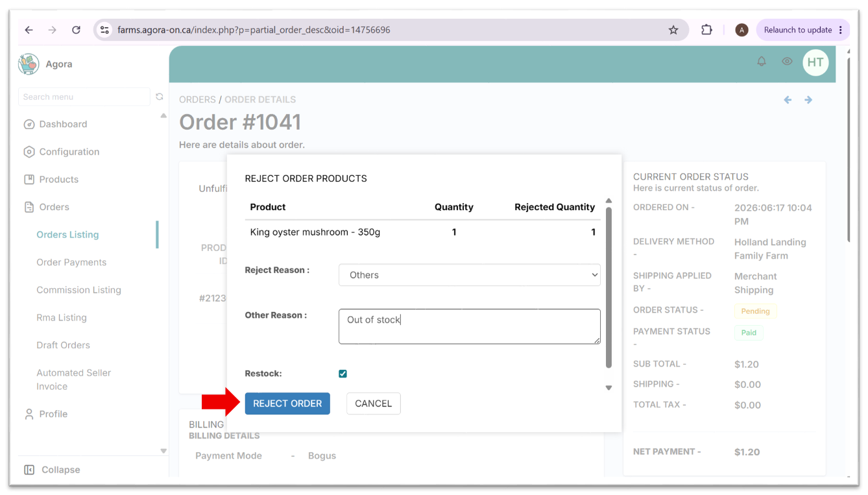
Task: Open Products menu item
Action: point(58,179)
